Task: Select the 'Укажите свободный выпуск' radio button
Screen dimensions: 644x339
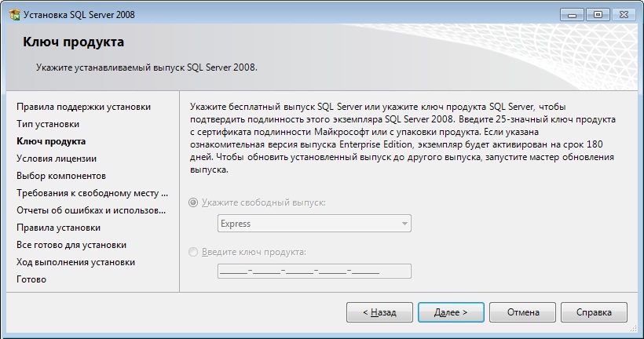Action: point(193,202)
